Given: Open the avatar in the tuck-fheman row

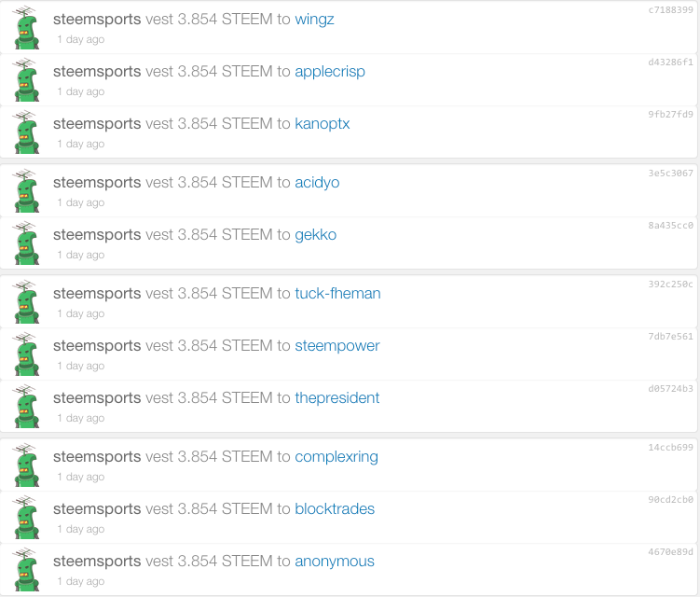Looking at the screenshot, I should click(26, 301).
